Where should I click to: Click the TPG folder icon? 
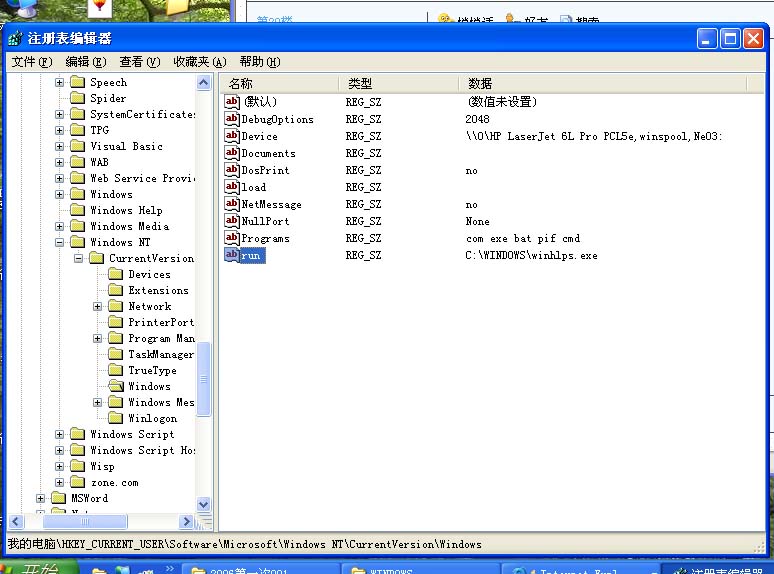click(77, 130)
